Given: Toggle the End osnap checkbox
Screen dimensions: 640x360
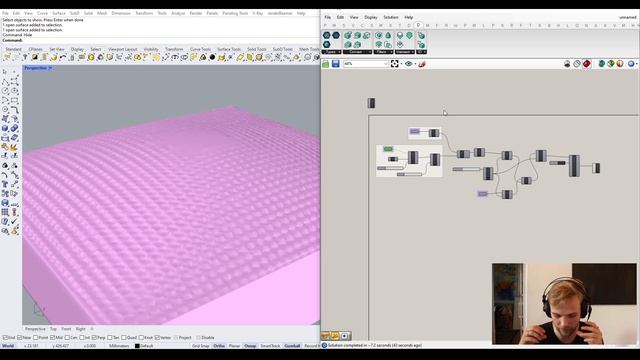Looking at the screenshot, I should click(5, 338).
